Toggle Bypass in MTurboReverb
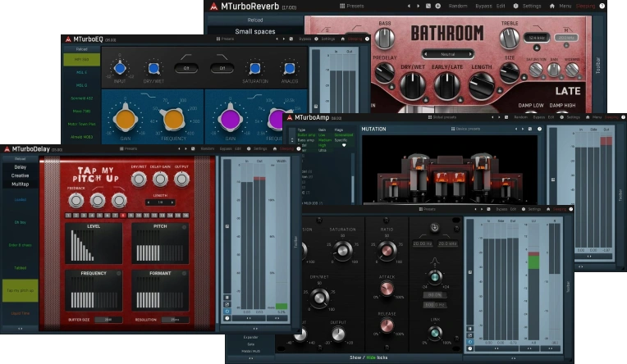This screenshot has width=627, height=364. point(483,6)
